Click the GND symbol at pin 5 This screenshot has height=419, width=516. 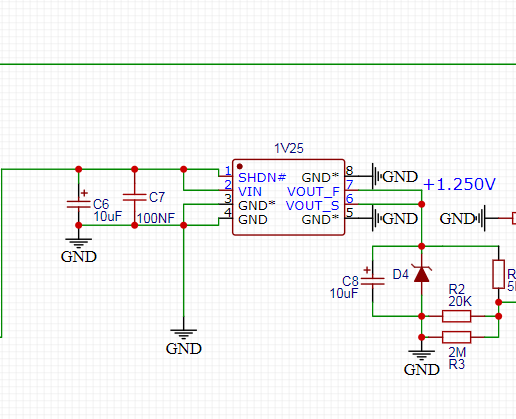[395, 219]
